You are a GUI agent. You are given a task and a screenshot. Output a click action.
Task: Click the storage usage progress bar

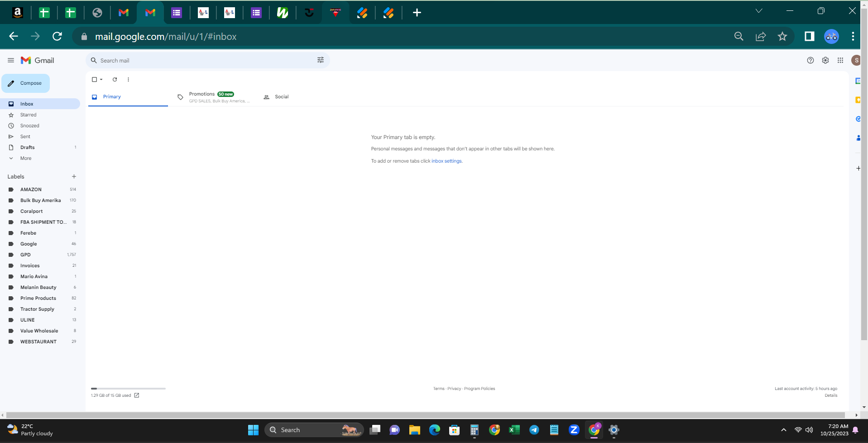(x=128, y=389)
